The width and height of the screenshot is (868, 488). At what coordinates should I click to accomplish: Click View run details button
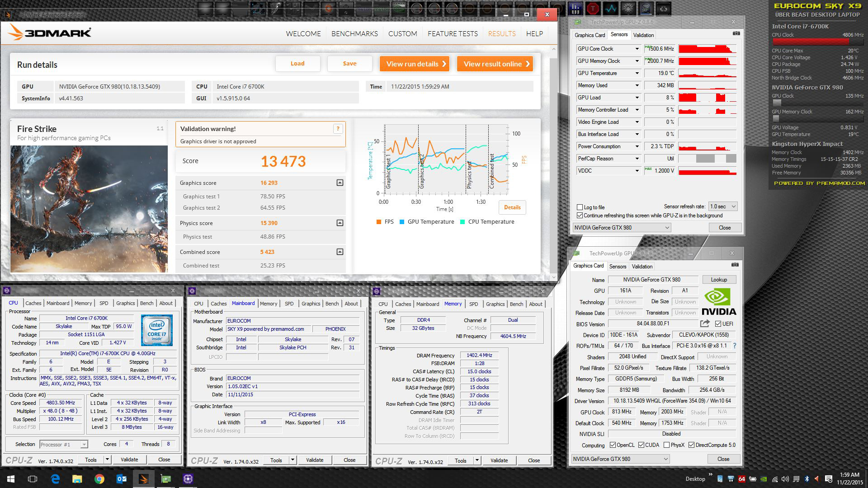pos(414,64)
